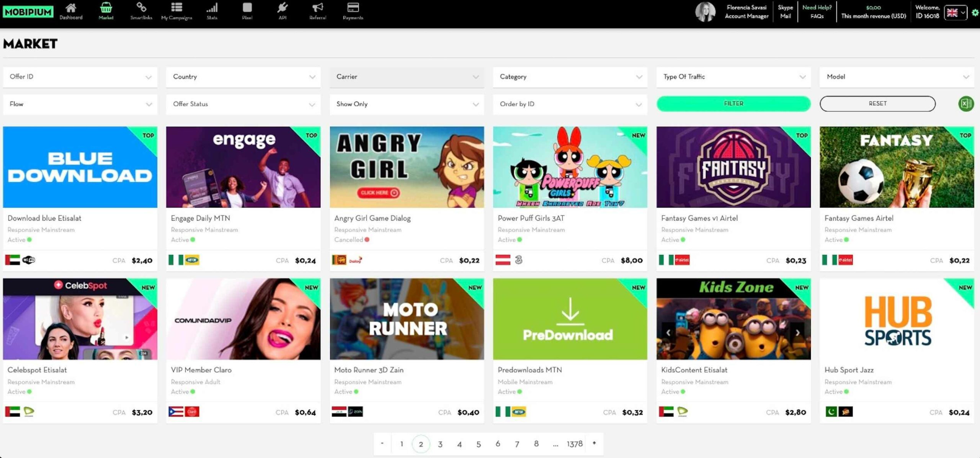Expand the Offer Status dropdown
The image size is (980, 458).
point(243,104)
